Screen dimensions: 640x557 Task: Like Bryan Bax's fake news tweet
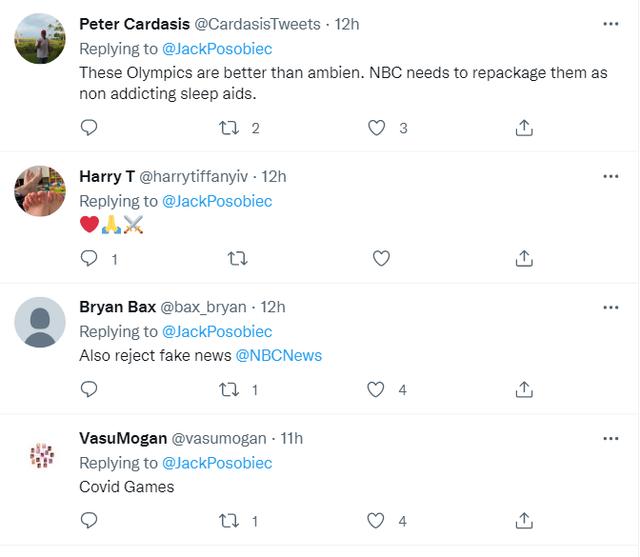pos(377,389)
